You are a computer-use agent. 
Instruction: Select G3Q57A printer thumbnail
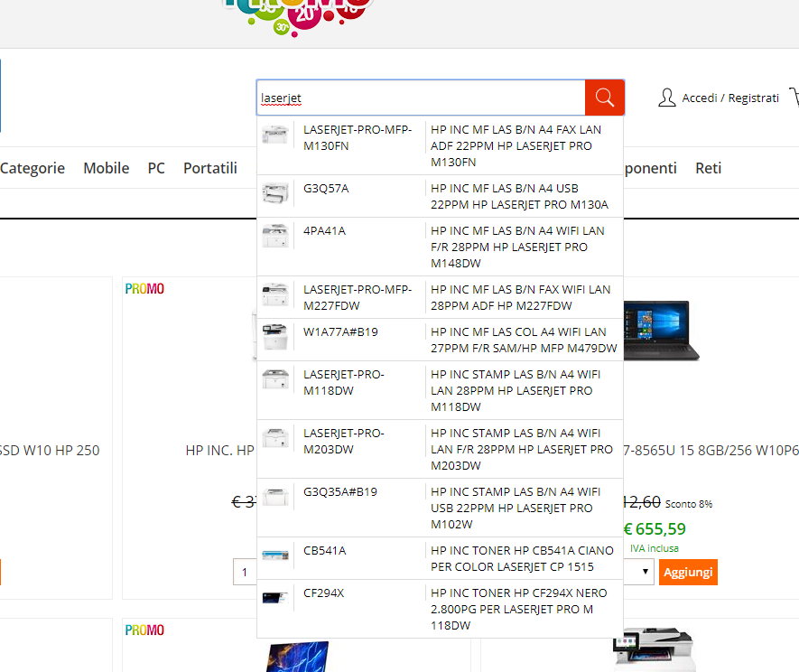click(275, 193)
